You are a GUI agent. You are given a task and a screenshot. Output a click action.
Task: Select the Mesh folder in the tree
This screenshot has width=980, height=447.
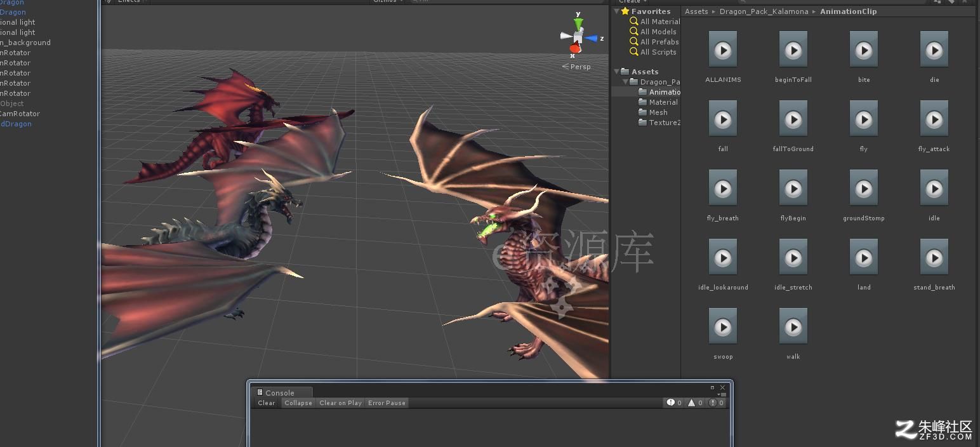653,112
